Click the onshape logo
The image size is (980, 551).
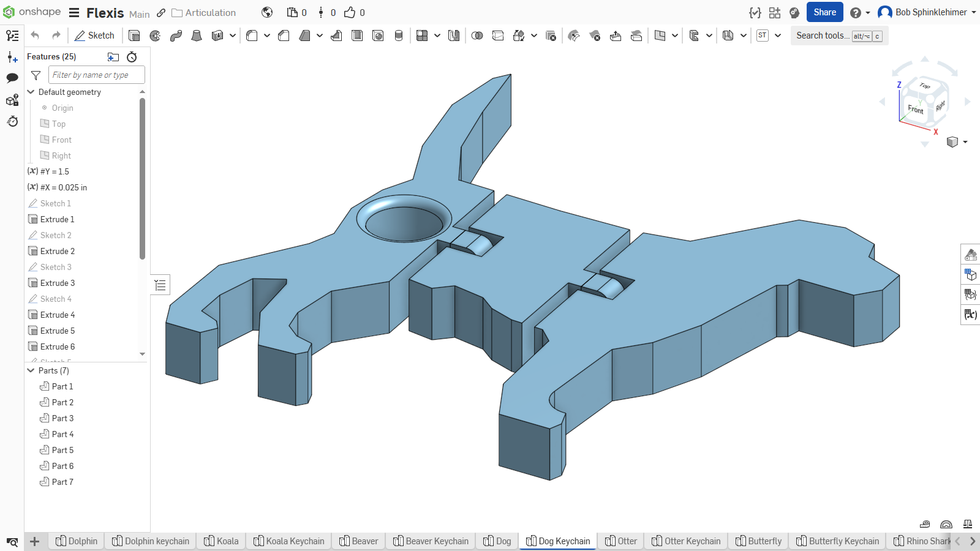click(32, 12)
